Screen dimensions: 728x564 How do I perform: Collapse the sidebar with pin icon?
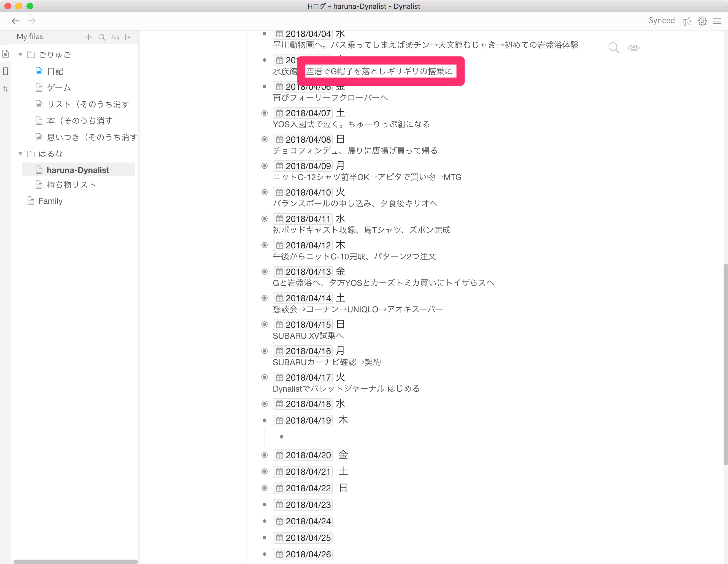pos(128,37)
